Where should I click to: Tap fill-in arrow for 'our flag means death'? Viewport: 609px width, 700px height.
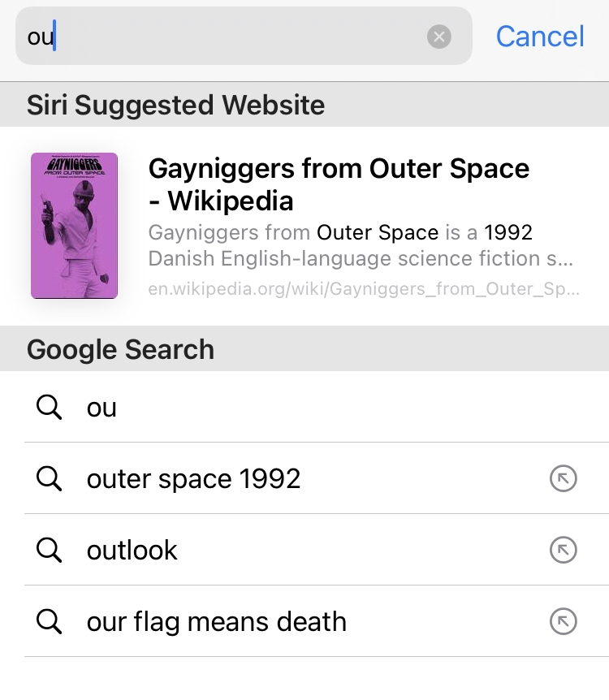tap(563, 622)
